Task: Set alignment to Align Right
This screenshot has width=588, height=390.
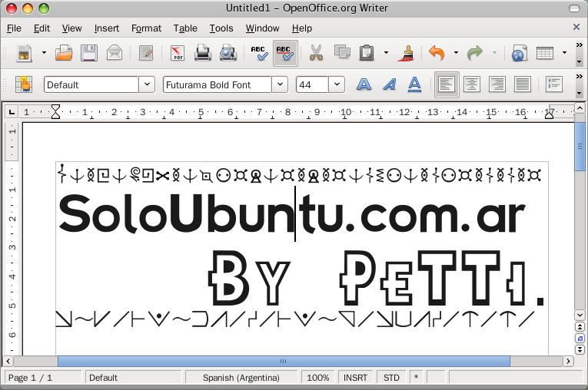Action: [497, 84]
